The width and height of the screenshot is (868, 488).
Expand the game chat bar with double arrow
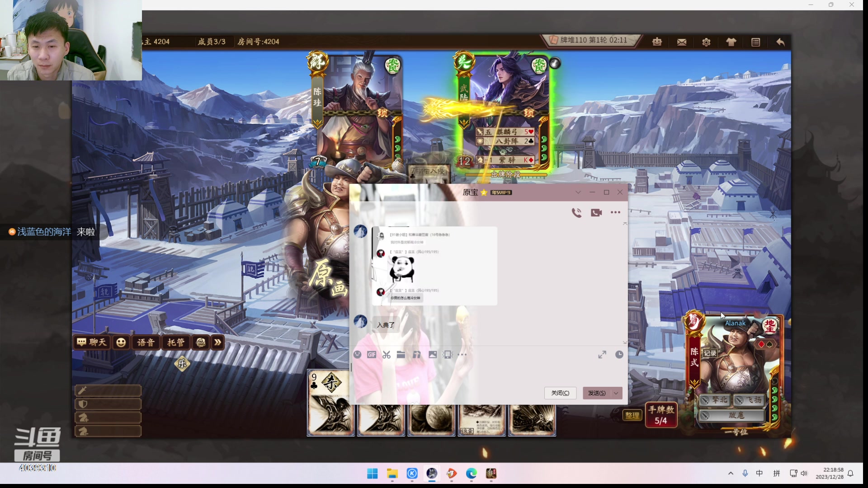click(x=218, y=343)
